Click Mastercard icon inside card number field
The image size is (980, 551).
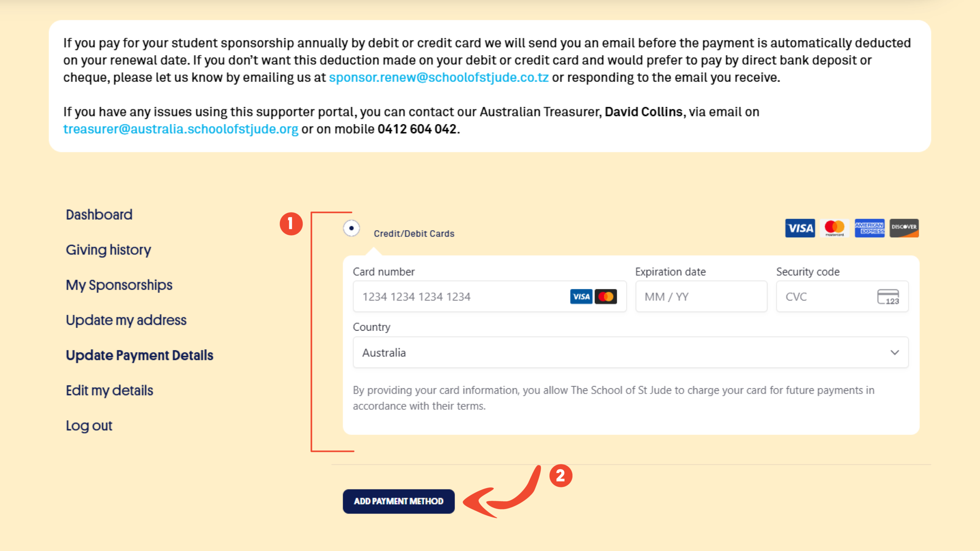point(606,297)
